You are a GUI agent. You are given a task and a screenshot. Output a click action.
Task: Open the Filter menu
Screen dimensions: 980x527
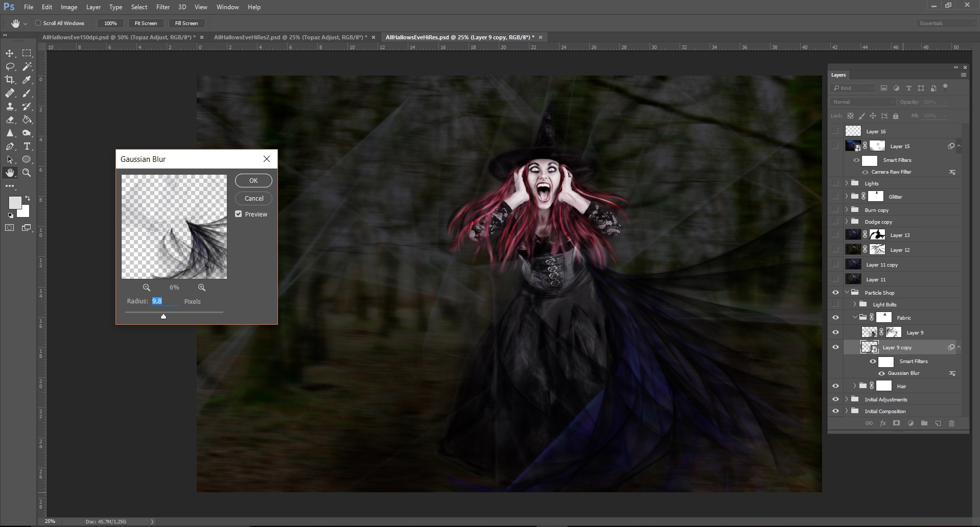coord(162,7)
